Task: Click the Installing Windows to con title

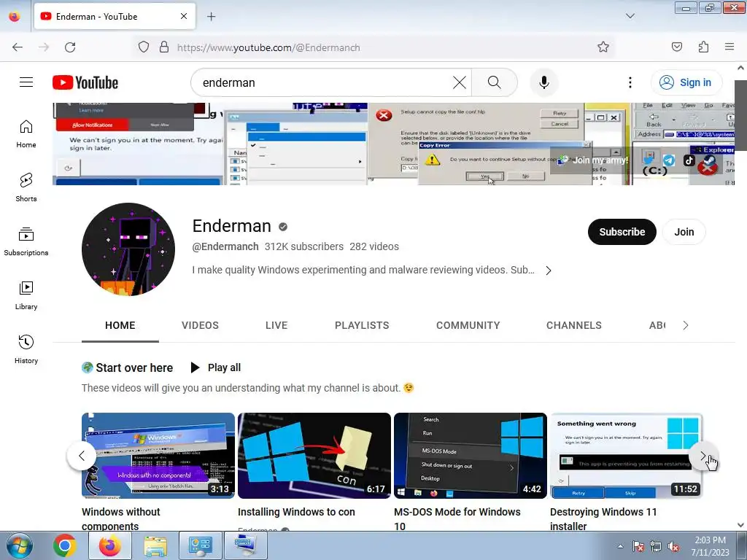Action: [296, 512]
